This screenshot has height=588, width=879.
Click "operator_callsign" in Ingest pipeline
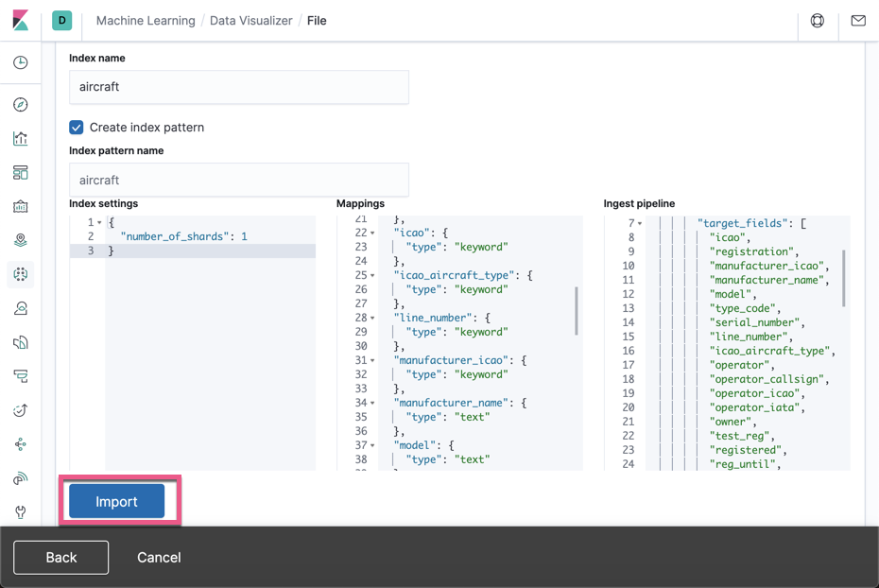[767, 379]
